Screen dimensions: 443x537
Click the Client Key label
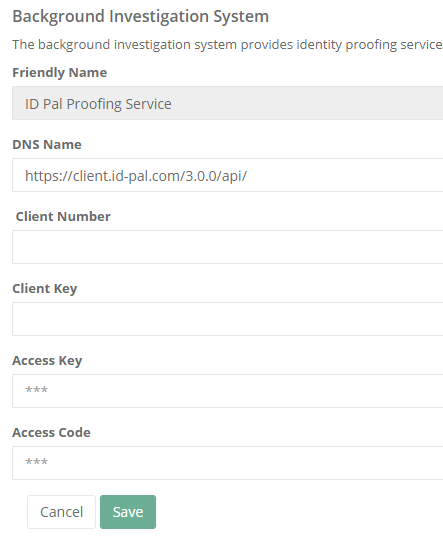pyautogui.click(x=45, y=289)
